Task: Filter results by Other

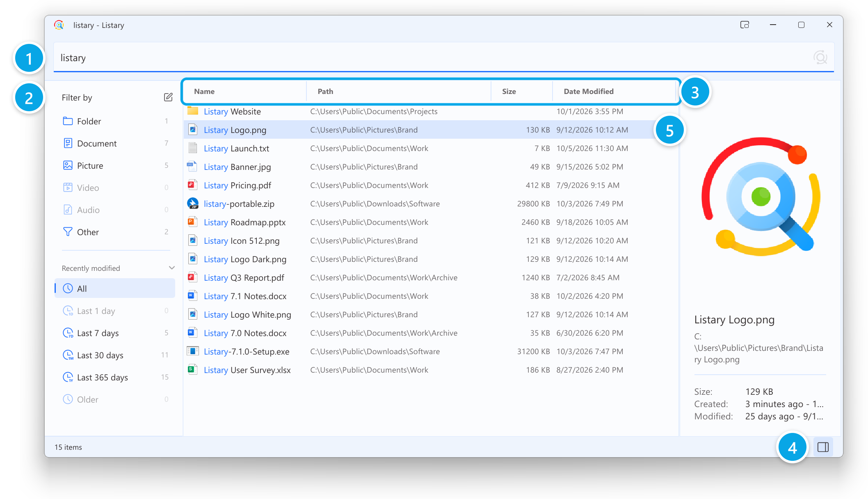Action: pos(115,232)
